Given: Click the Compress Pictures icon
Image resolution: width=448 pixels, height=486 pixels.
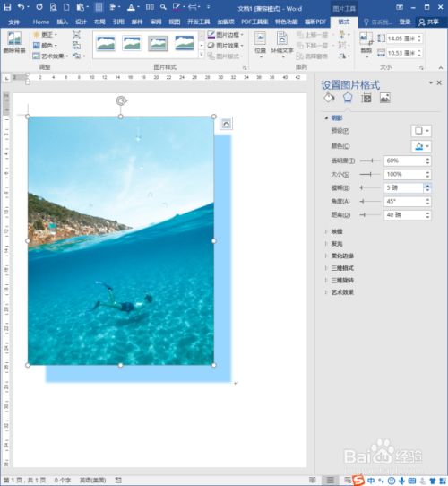Looking at the screenshot, I should (x=76, y=35).
